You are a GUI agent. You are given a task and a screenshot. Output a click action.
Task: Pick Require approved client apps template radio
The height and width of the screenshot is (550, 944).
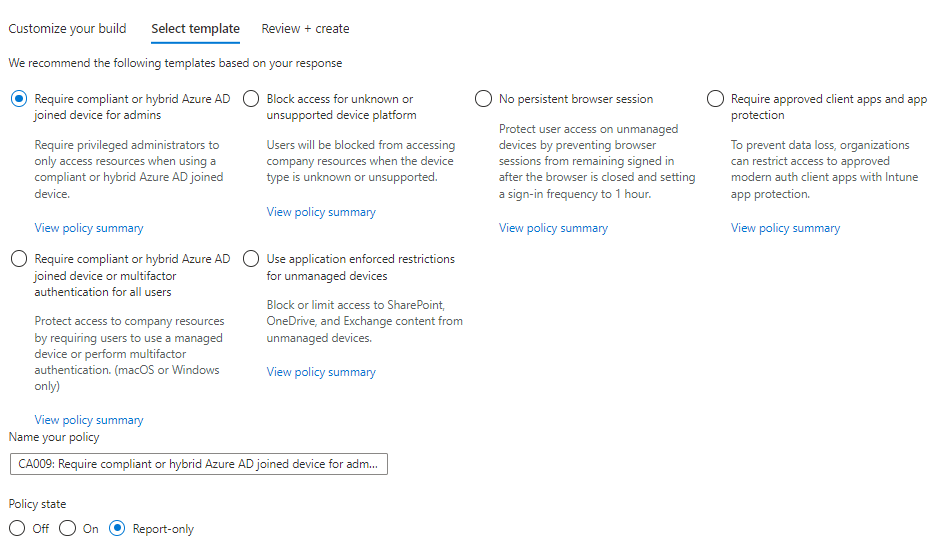click(x=715, y=99)
